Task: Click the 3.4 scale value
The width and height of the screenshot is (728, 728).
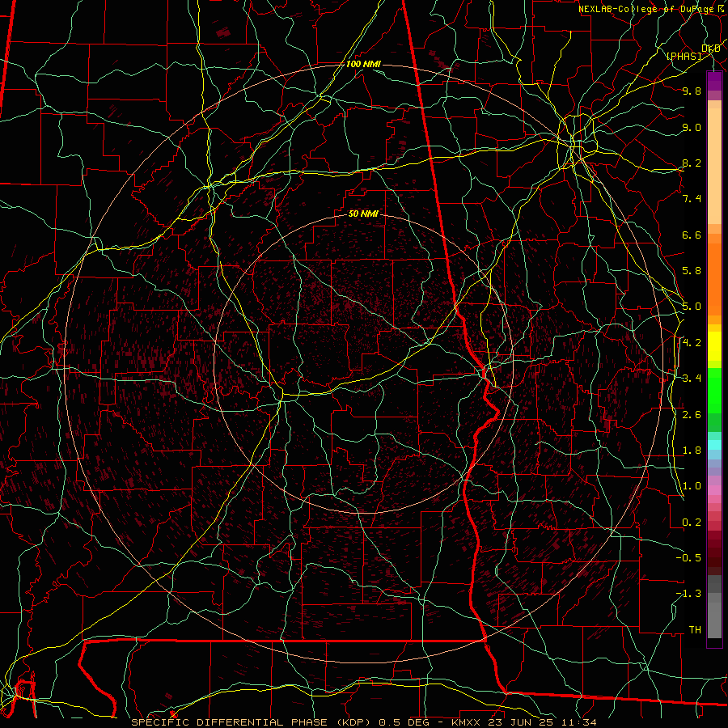Action: [x=692, y=379]
